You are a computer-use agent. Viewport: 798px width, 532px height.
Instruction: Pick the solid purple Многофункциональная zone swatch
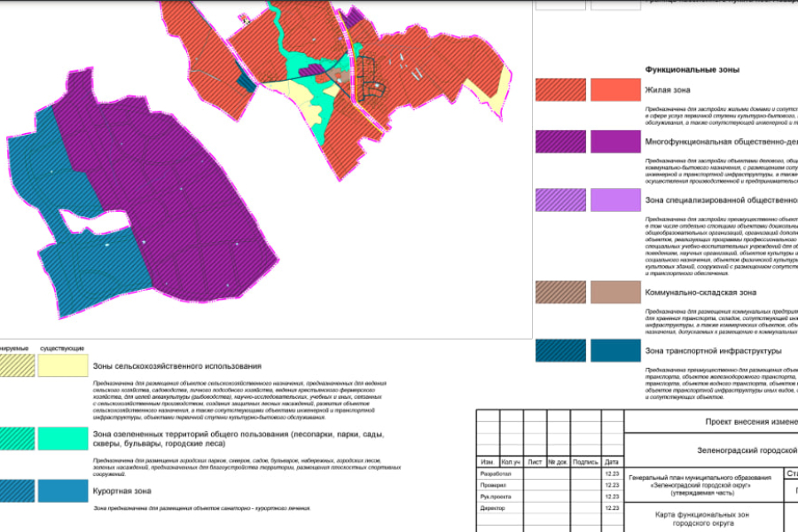point(615,142)
